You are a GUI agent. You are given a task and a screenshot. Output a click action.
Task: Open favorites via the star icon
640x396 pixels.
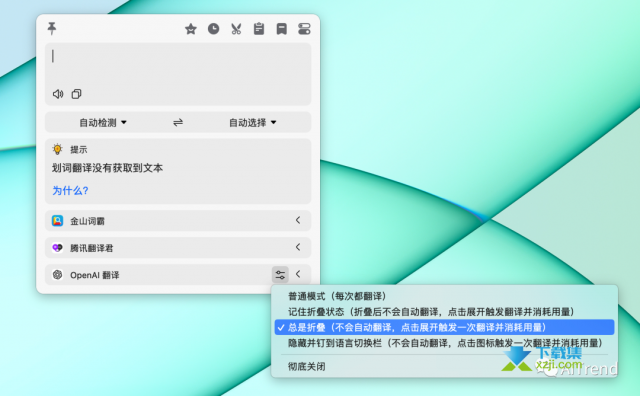tap(191, 29)
